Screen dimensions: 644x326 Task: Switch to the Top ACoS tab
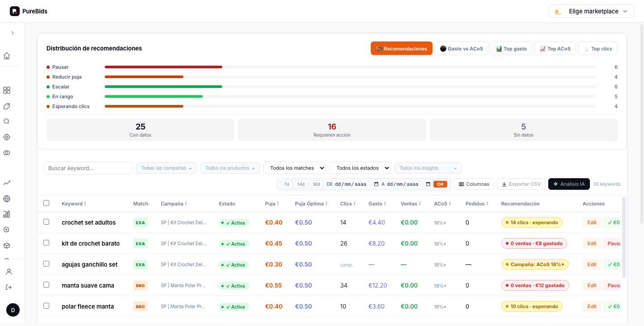point(555,48)
